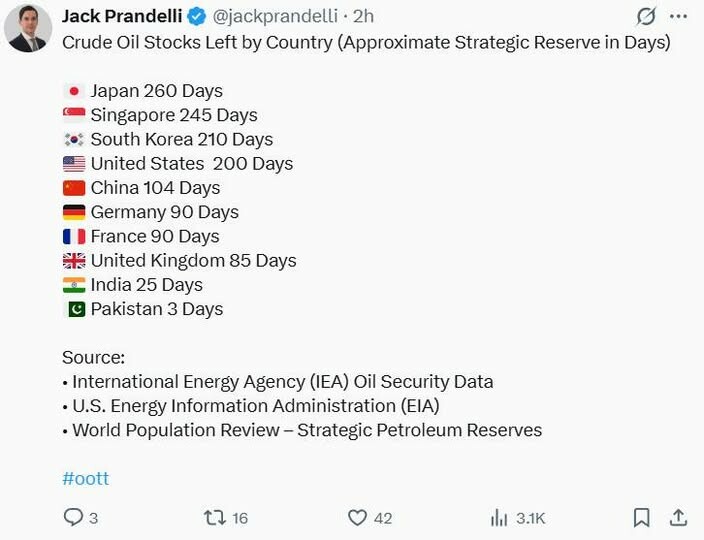This screenshot has height=540, width=704.
Task: Click the blue verified badge
Action: coord(198,17)
